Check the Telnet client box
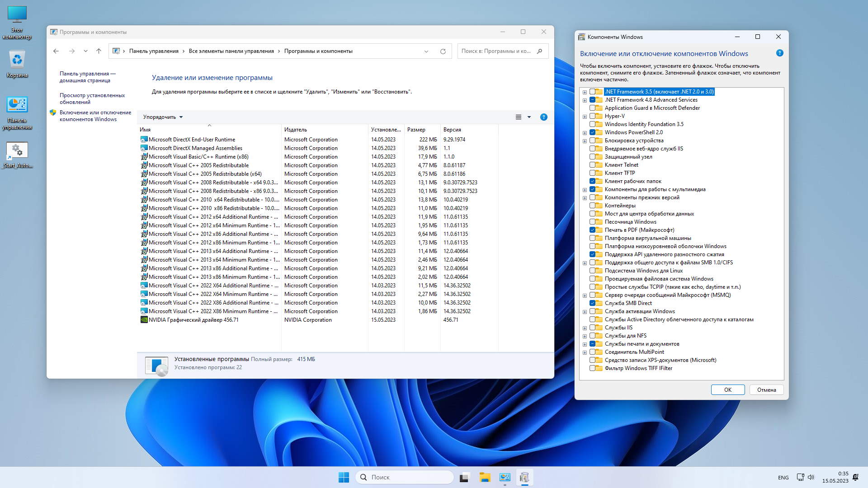 click(x=592, y=165)
